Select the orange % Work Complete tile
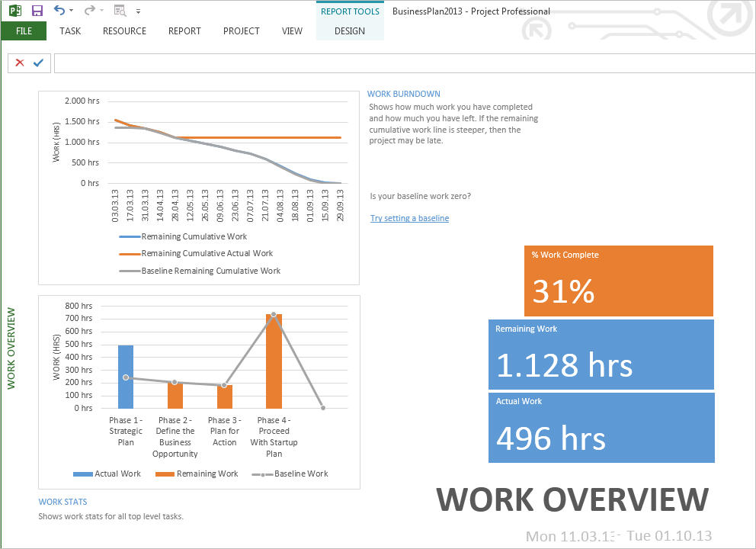756x549 pixels. tap(619, 281)
